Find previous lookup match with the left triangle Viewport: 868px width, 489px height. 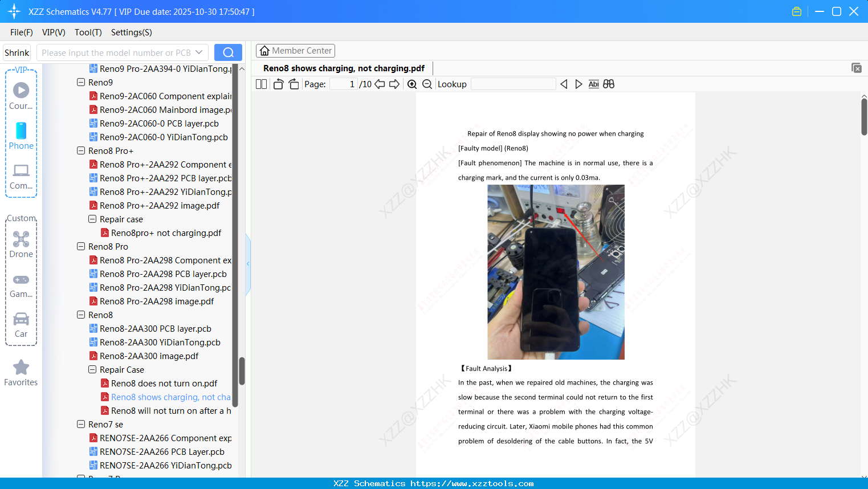[564, 84]
